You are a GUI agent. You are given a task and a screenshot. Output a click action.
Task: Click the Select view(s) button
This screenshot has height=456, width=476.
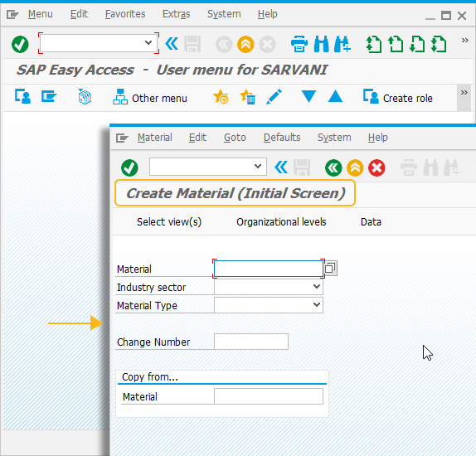click(x=169, y=222)
